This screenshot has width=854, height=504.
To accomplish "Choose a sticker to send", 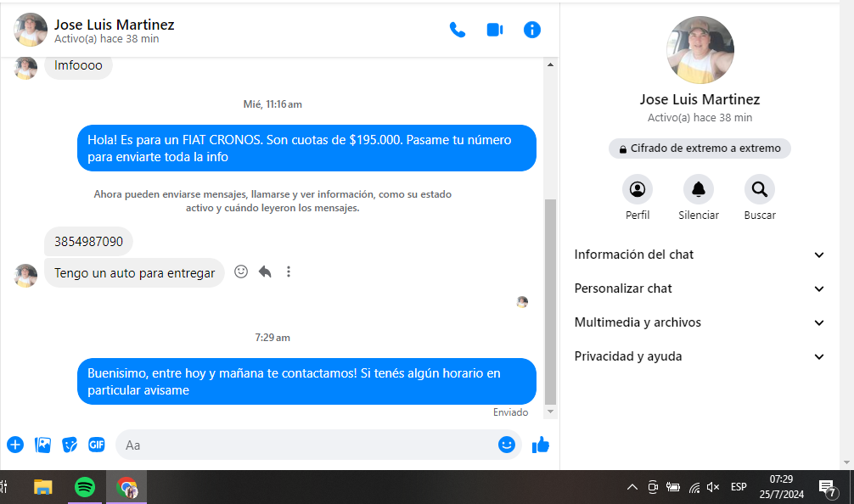I will [70, 445].
